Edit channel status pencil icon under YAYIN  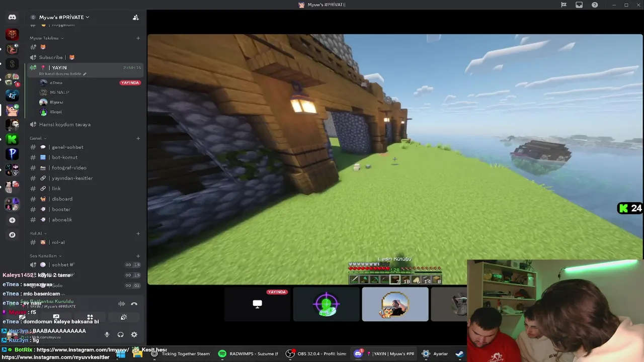tap(85, 74)
